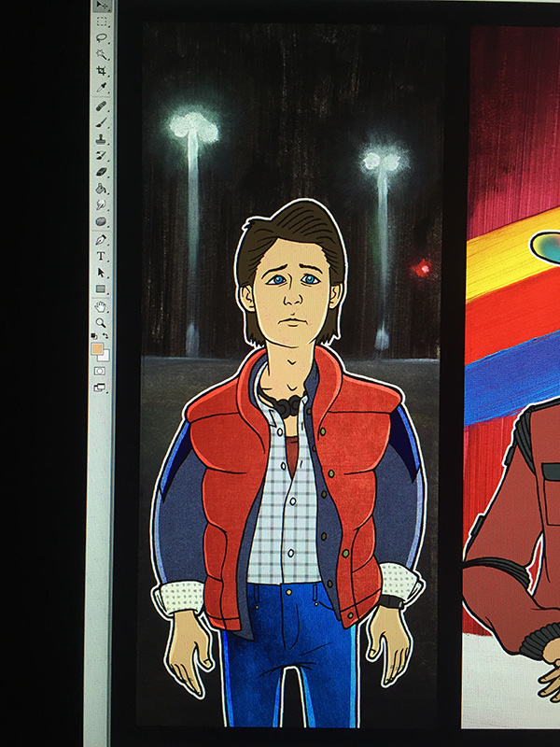560x747 pixels.
Task: Select the Hand tool
Action: tap(101, 306)
